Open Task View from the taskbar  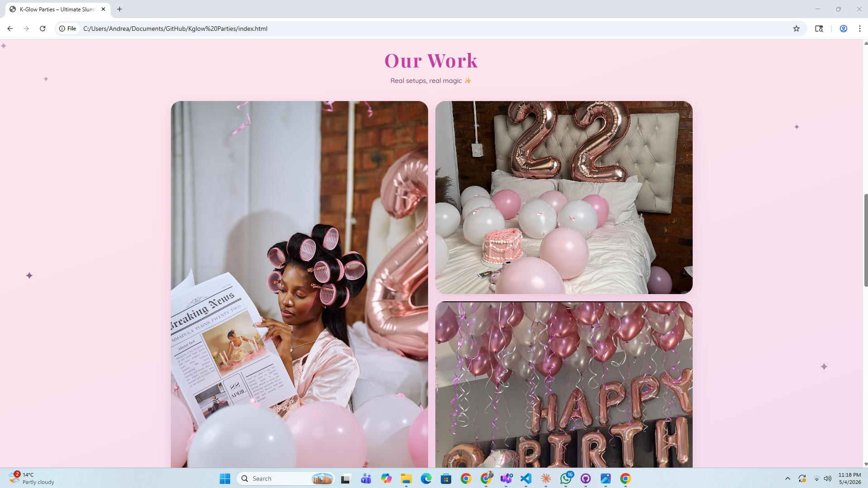click(347, 478)
